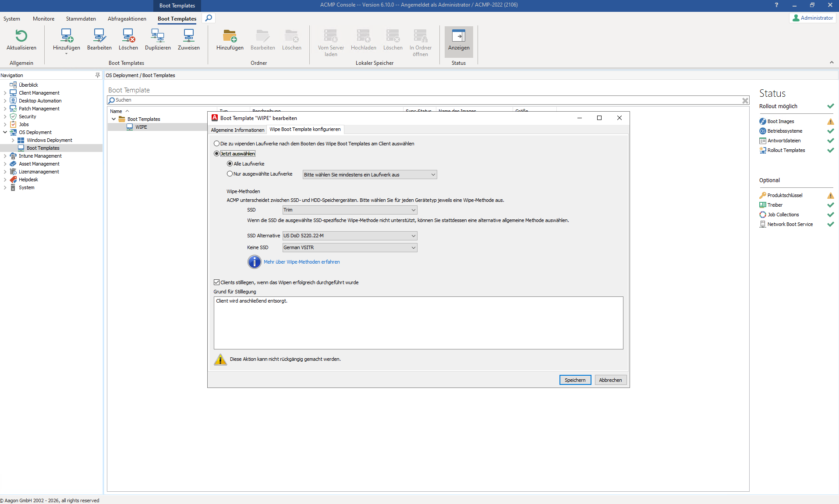
Task: Pin the Navigation panel
Action: click(97, 75)
